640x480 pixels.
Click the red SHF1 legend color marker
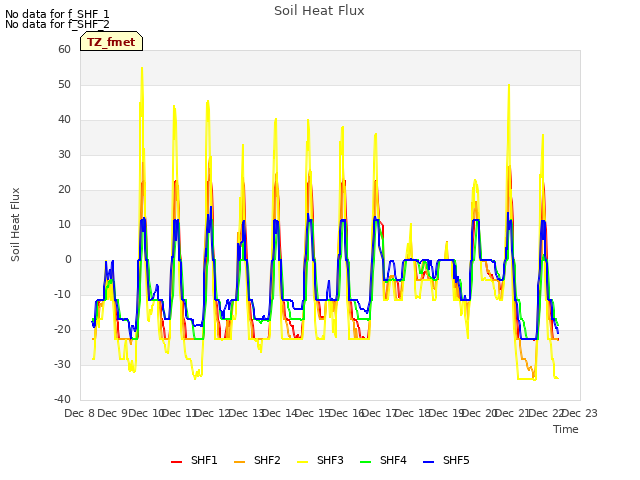176,462
